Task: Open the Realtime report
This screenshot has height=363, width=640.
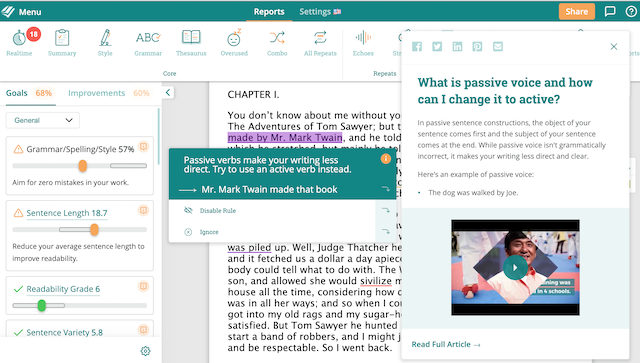Action: pyautogui.click(x=19, y=42)
